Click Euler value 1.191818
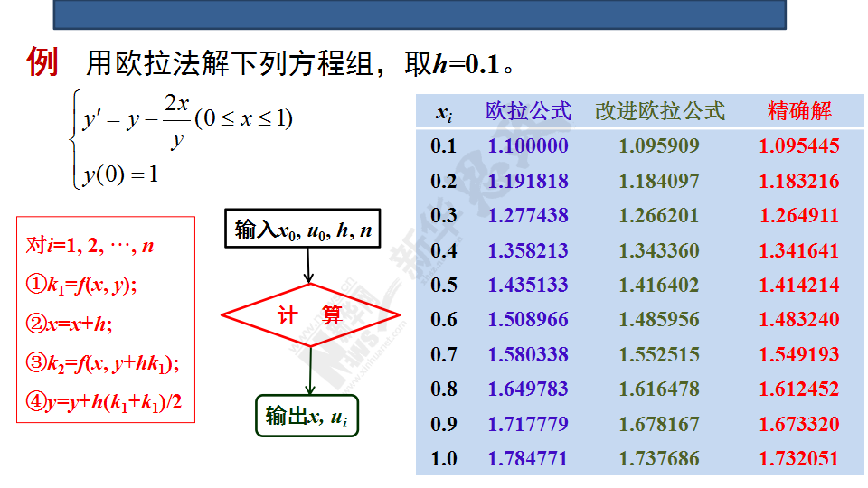The height and width of the screenshot is (488, 868). [528, 181]
